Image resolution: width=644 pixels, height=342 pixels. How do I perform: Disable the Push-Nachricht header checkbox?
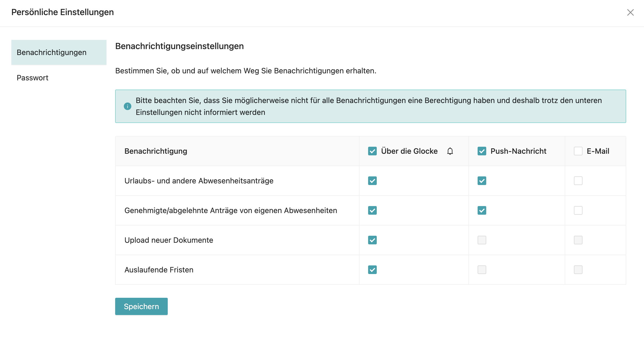482,151
